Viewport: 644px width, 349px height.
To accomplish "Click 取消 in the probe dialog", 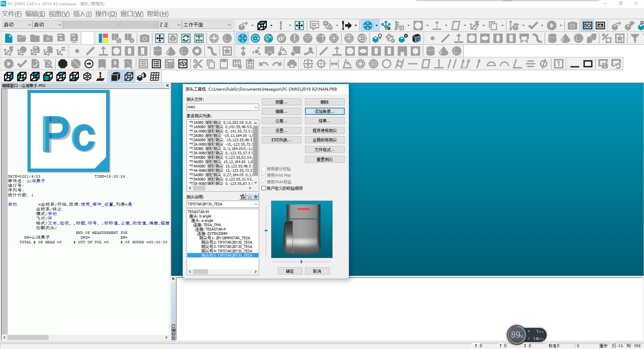I will [x=317, y=271].
